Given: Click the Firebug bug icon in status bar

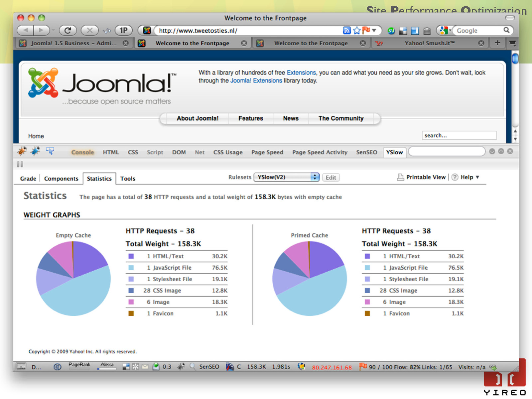Looking at the screenshot, I should click(x=181, y=367).
